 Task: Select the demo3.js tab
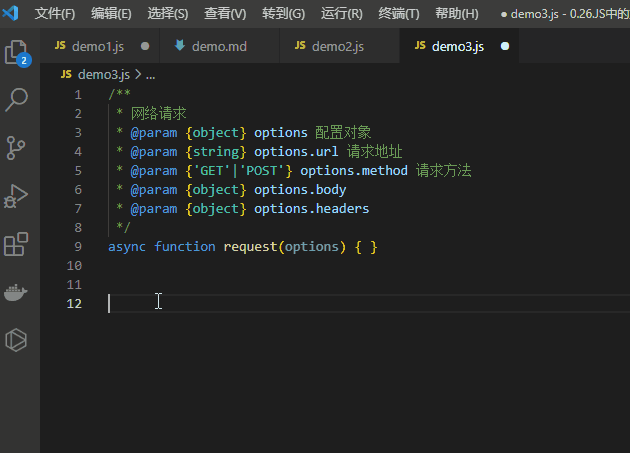pyautogui.click(x=459, y=46)
